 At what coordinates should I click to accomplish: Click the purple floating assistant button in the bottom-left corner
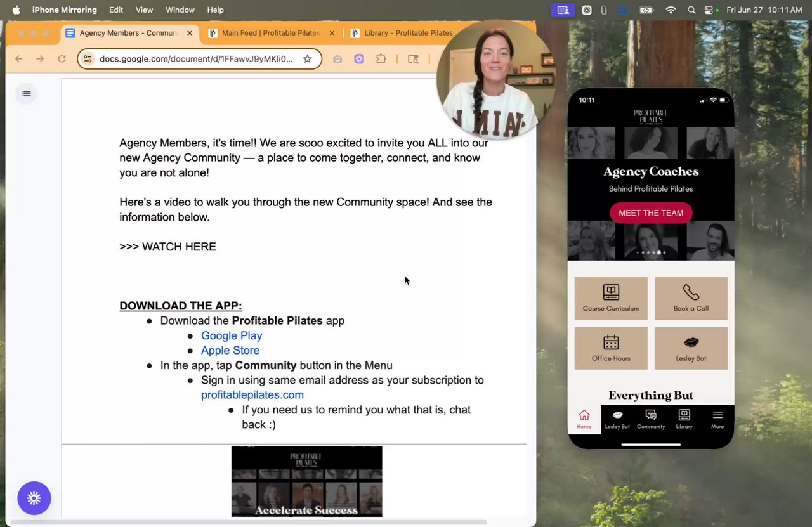[x=34, y=498]
